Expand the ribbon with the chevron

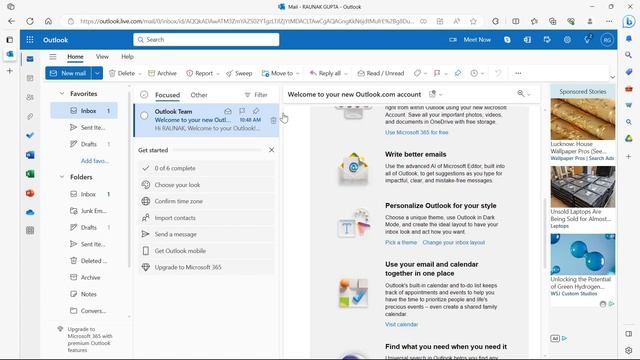(612, 77)
